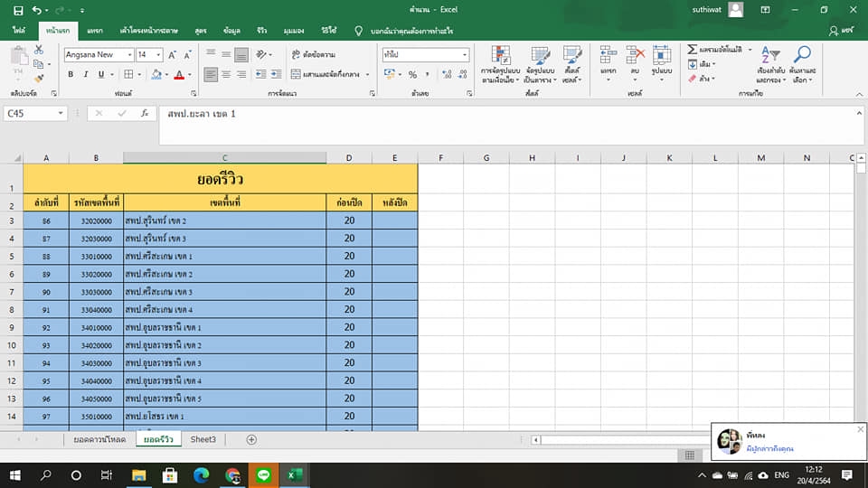Click the red font color swatch
Image resolution: width=868 pixels, height=488 pixels.
point(178,75)
